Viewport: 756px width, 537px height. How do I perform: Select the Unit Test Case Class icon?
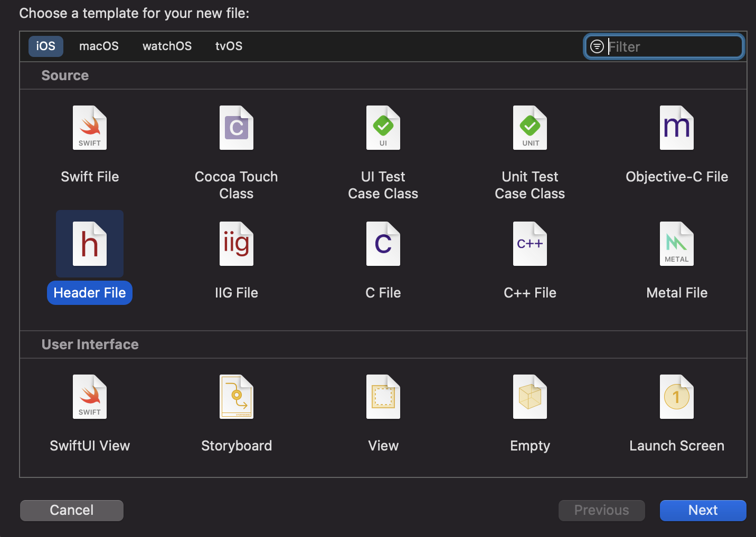[530, 128]
